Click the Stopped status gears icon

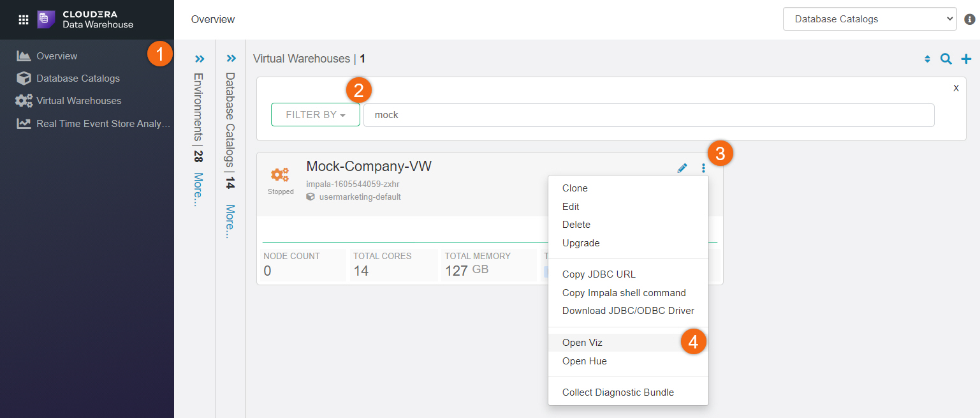point(280,175)
